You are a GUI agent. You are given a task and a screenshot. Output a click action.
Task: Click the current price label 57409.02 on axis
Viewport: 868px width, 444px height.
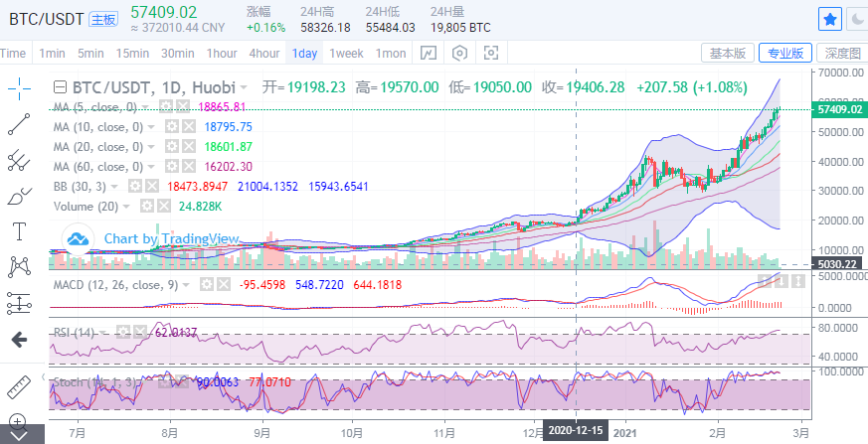tap(840, 109)
